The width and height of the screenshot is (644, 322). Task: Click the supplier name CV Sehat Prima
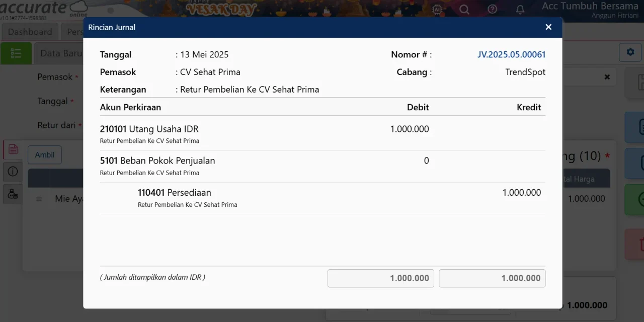click(210, 72)
